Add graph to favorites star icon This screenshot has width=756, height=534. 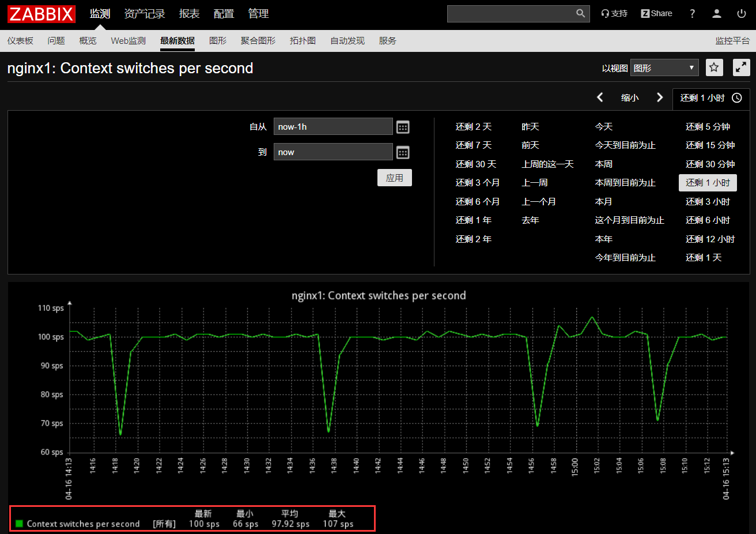click(714, 67)
